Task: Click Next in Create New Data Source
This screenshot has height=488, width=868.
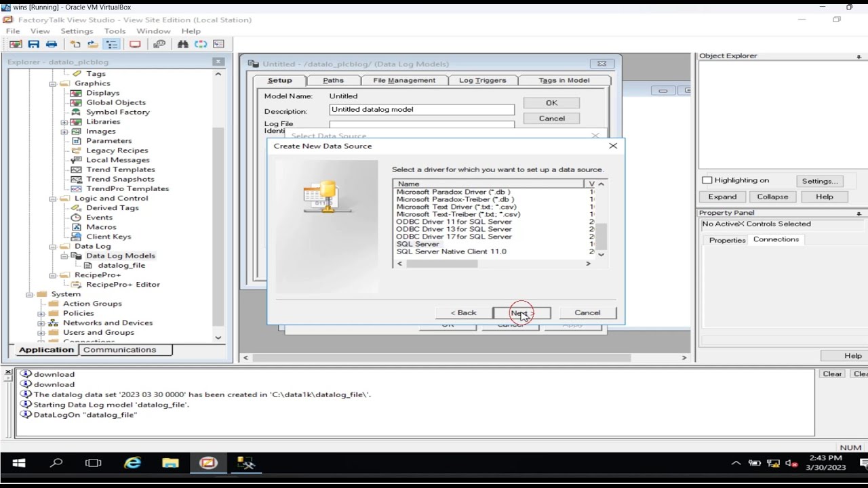Action: pyautogui.click(x=521, y=313)
